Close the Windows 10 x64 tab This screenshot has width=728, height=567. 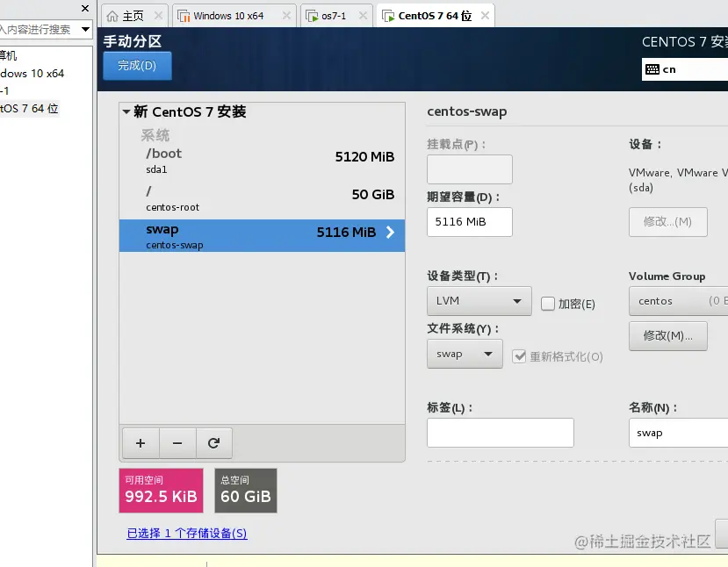(286, 16)
